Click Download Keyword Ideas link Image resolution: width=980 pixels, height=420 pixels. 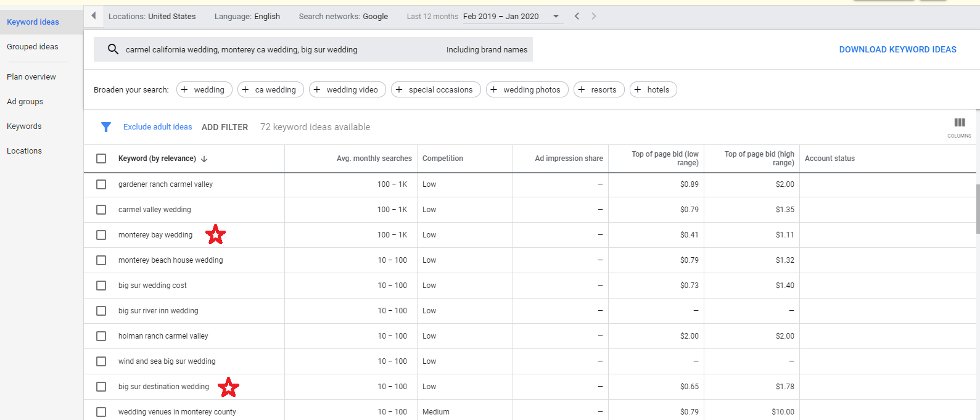coord(897,49)
